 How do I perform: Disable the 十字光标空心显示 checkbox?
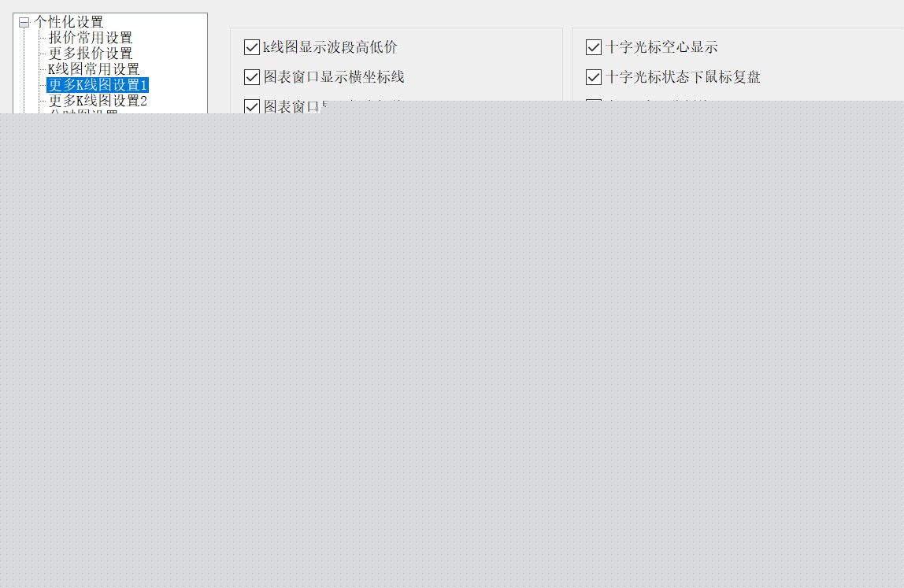tap(593, 47)
